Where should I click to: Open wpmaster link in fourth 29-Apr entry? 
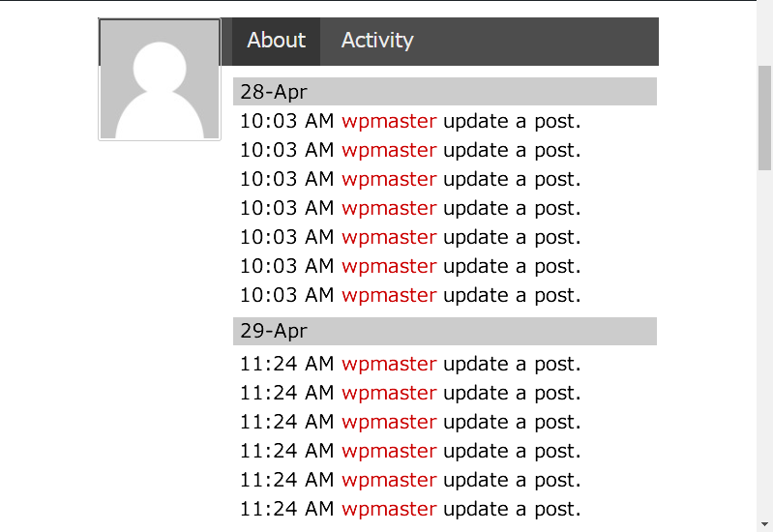click(x=389, y=452)
